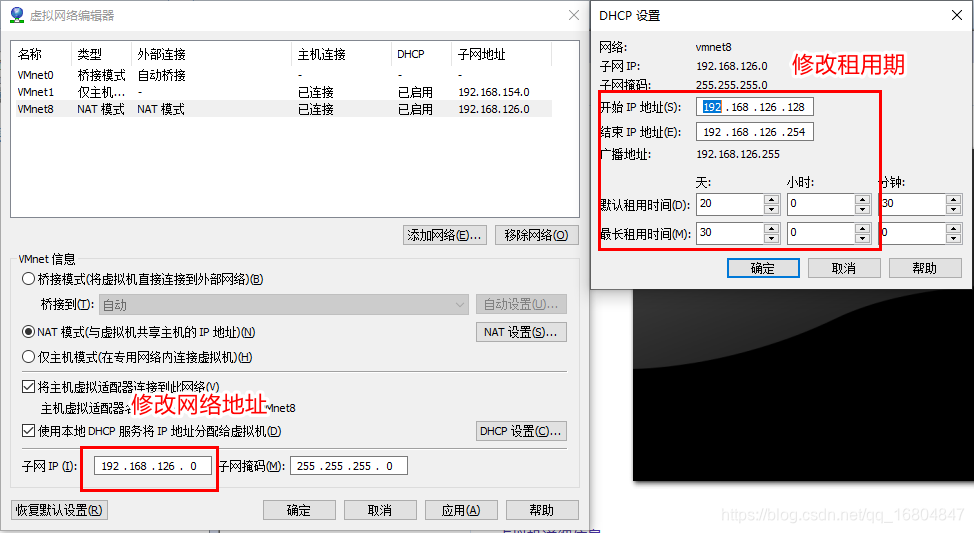Viewport: 974px width, 533px height.
Task: Decrease 最长租用时间 days value
Action: tap(771, 239)
